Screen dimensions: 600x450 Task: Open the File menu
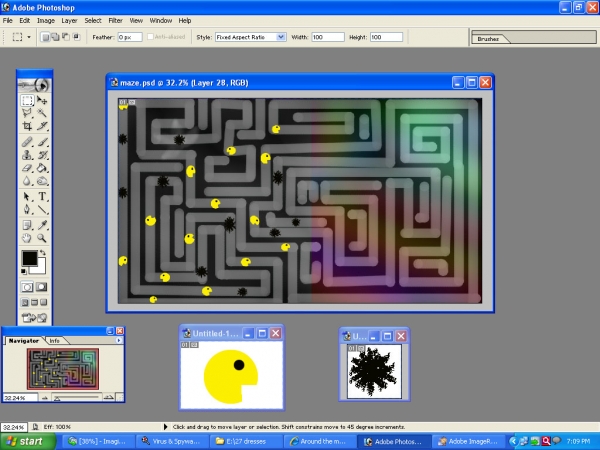pos(8,21)
